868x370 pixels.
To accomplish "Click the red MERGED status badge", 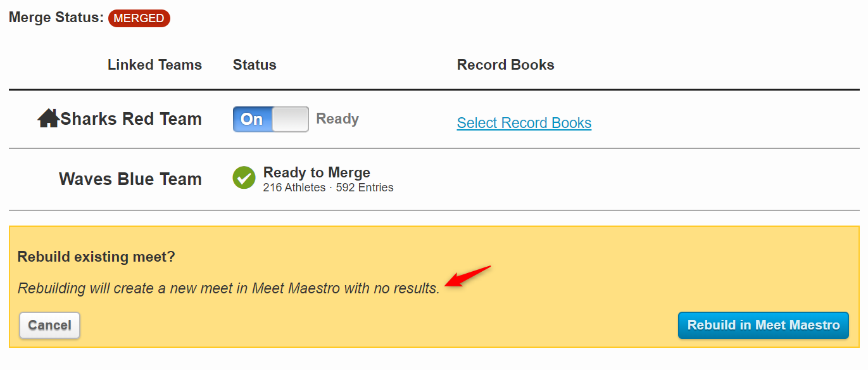I will [x=139, y=18].
